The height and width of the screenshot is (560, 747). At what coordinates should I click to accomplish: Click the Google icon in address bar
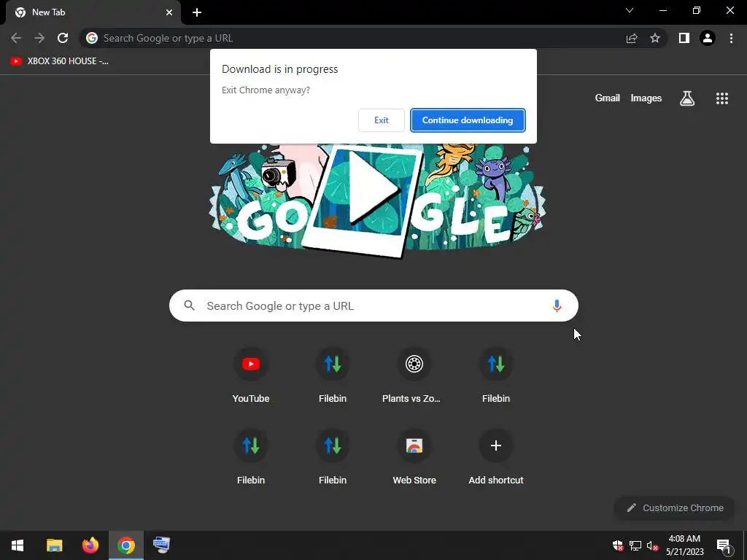pyautogui.click(x=92, y=38)
